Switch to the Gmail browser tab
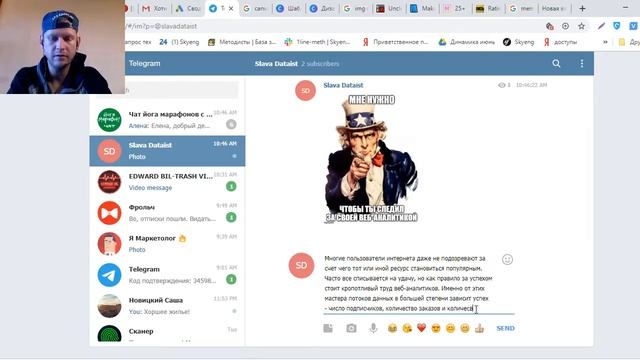 click(153, 8)
